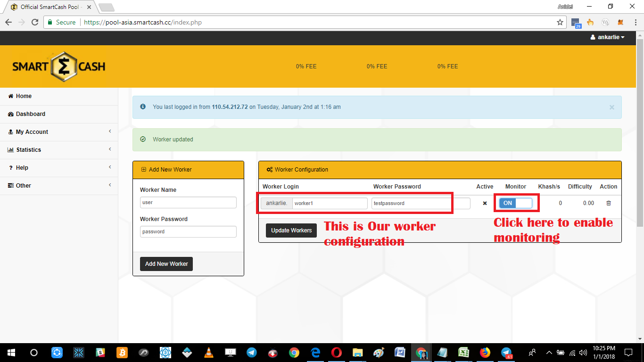Expand the Help submenu
Screen dimensions: 644x362
[59, 168]
